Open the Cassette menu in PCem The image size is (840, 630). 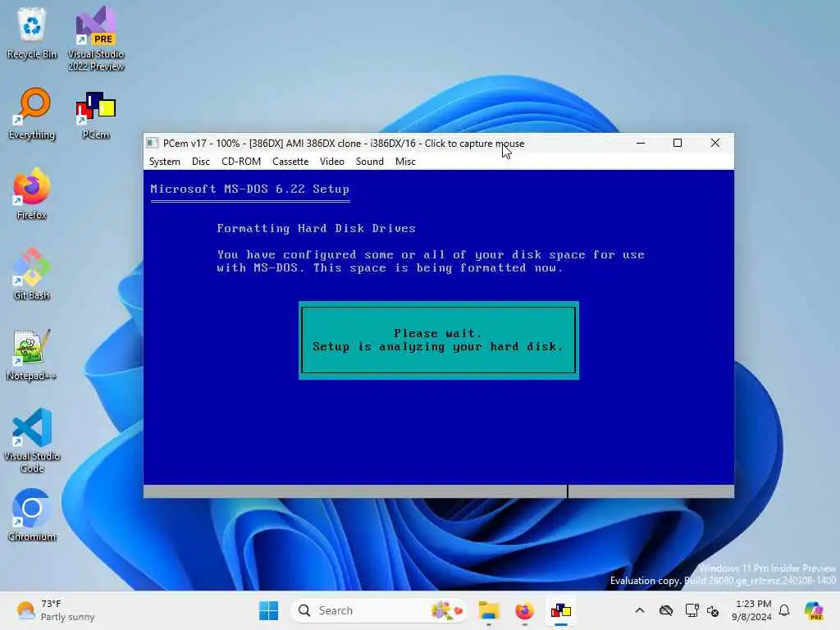[x=290, y=162]
